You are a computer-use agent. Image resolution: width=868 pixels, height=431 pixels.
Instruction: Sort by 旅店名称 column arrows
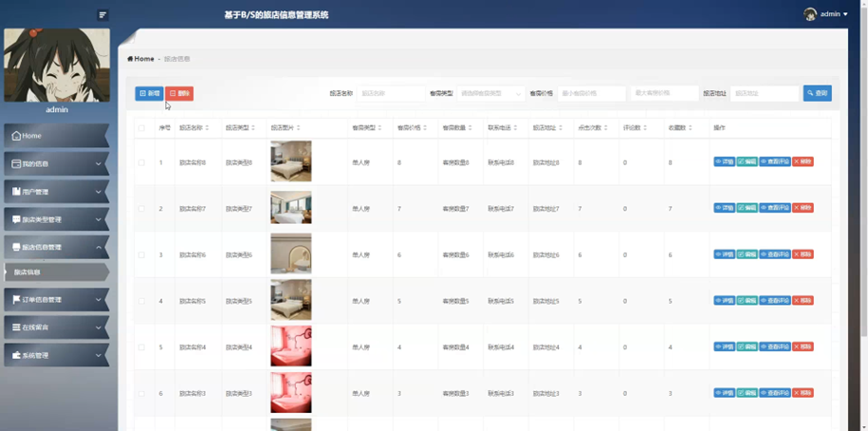pyautogui.click(x=208, y=128)
